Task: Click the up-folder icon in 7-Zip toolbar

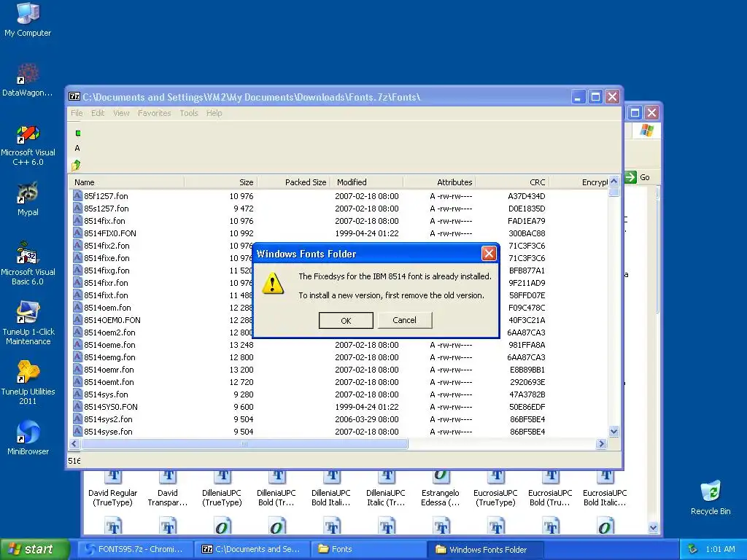Action: [x=76, y=166]
